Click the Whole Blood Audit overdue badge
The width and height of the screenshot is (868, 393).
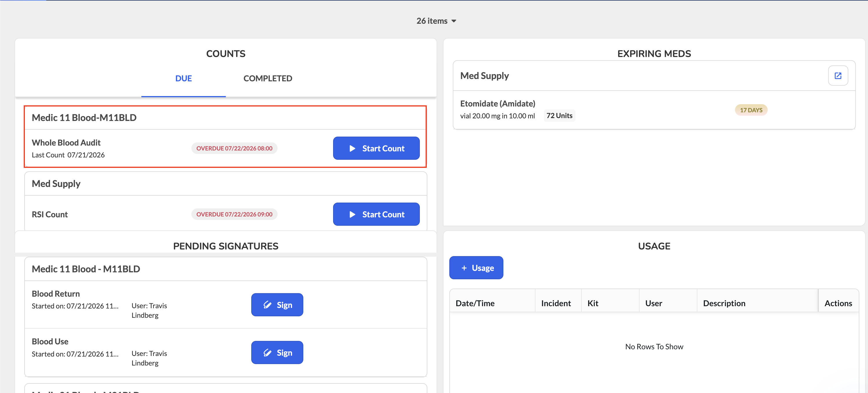(x=234, y=148)
